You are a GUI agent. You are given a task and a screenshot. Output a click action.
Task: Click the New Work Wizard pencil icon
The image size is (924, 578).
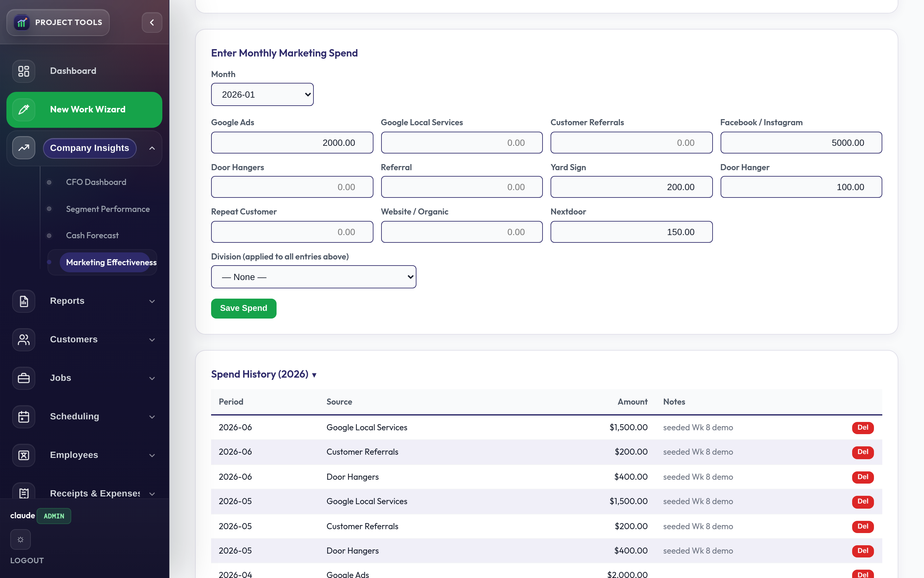[x=24, y=110]
